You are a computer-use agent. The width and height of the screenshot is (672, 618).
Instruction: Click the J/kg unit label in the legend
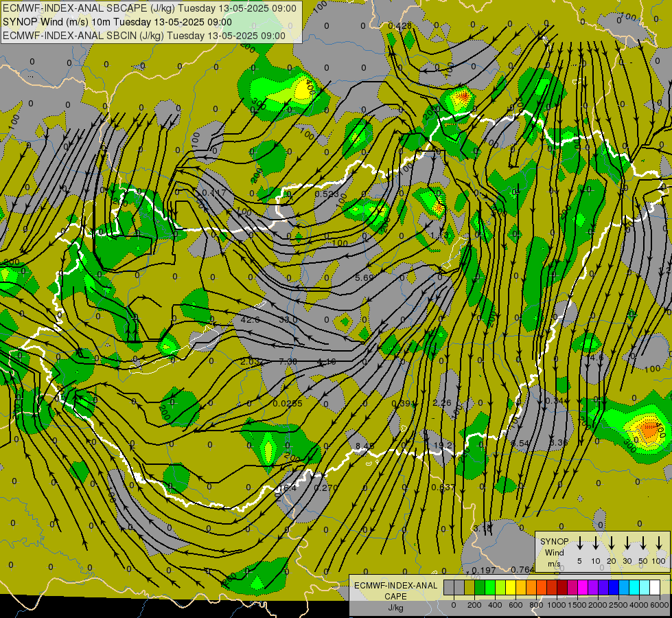pos(395,608)
